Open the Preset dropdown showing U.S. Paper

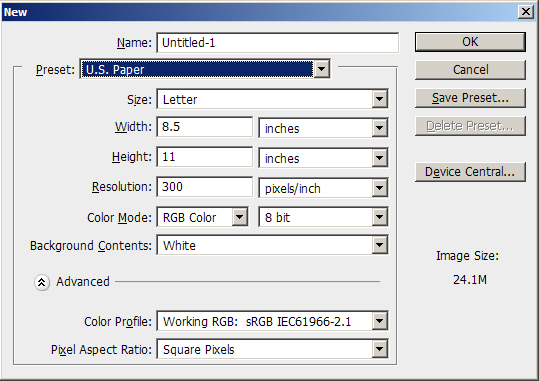(x=205, y=69)
